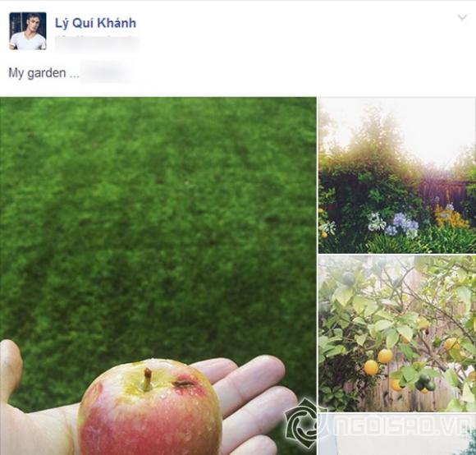Click the ngoisao.vn watermark logo emblem
The height and width of the screenshot is (455, 476).
point(301,421)
